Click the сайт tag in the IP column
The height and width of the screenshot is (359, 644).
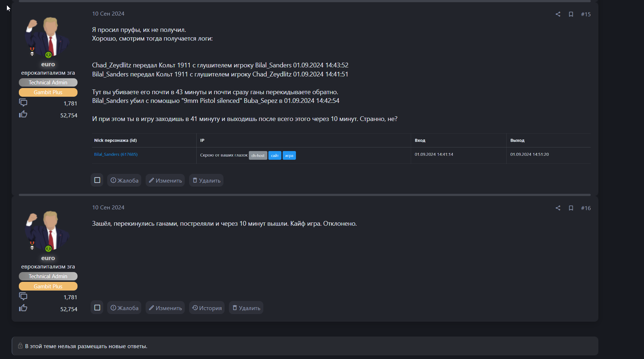275,155
